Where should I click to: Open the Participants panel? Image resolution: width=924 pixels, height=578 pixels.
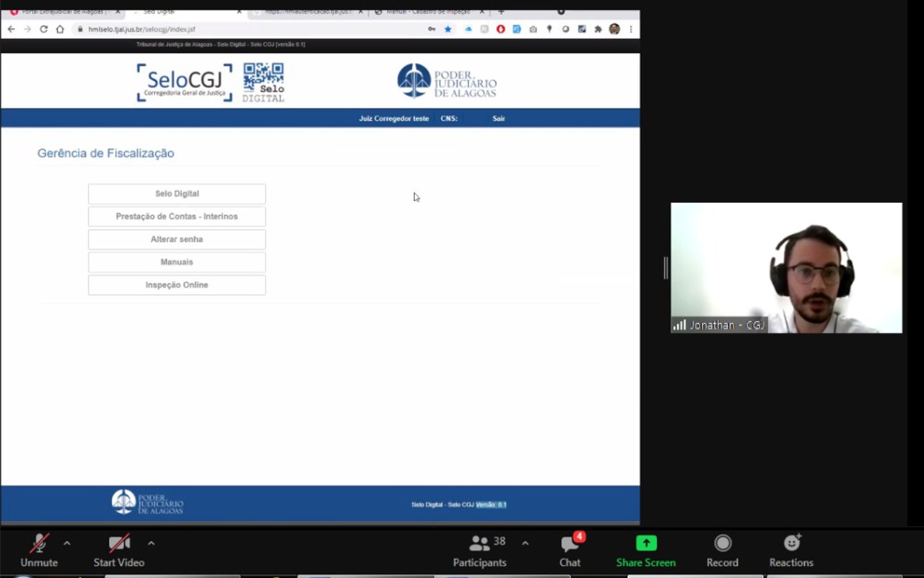(x=479, y=551)
